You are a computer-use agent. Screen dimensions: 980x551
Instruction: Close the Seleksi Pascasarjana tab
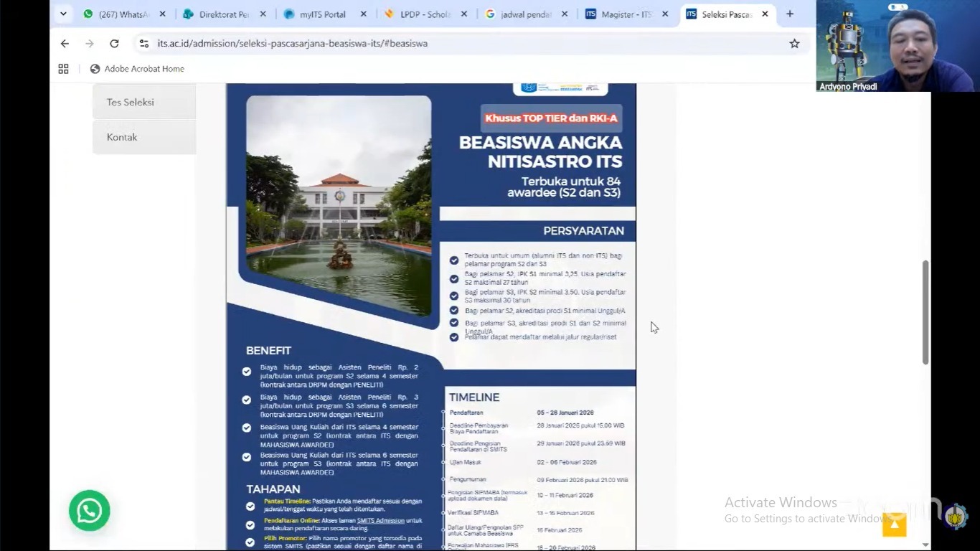click(765, 14)
